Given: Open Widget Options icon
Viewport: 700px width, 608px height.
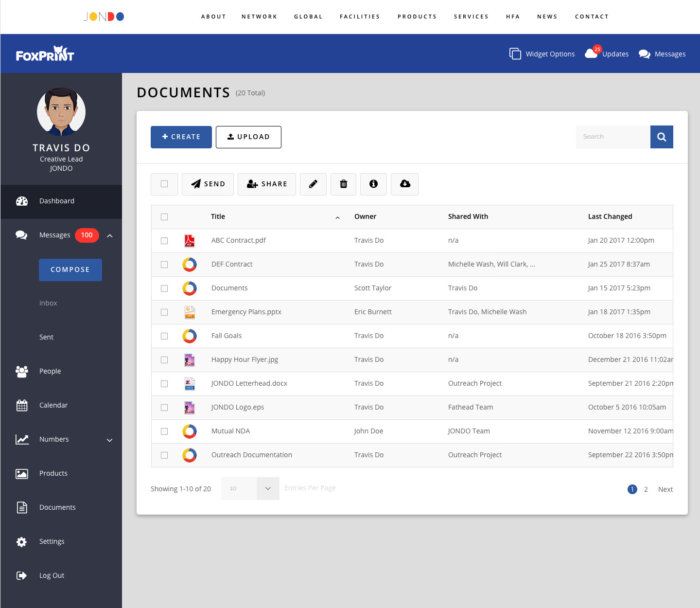Looking at the screenshot, I should click(515, 54).
